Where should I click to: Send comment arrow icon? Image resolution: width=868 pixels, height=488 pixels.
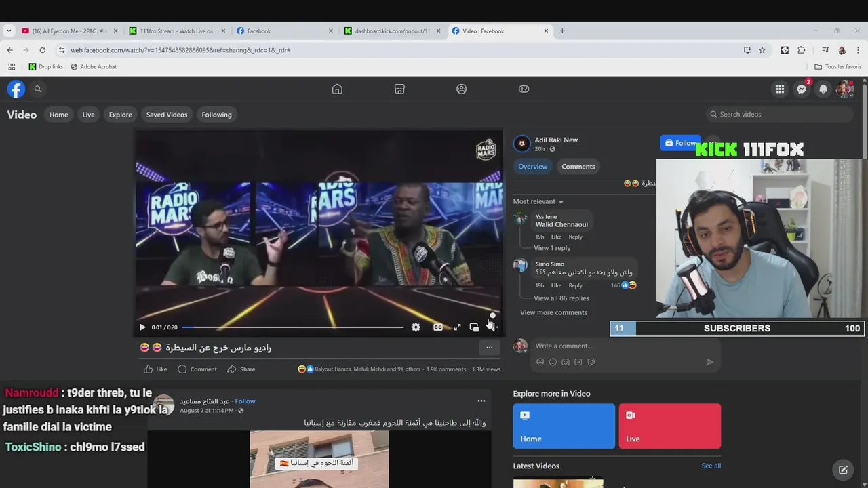tap(710, 362)
